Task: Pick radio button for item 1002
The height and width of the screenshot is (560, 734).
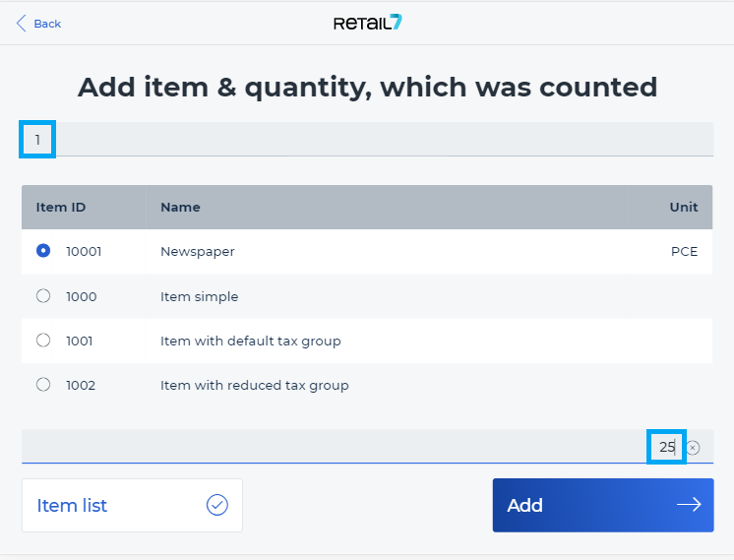Action: coord(43,385)
